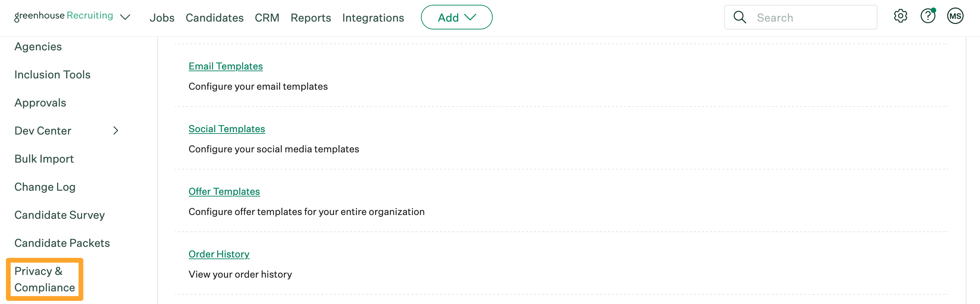Click the search magnifying glass icon
The height and width of the screenshot is (304, 980).
click(740, 17)
